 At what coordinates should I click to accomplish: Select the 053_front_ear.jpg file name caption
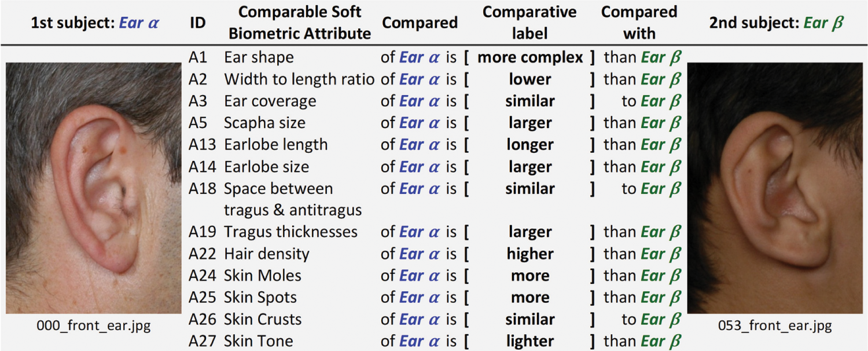[x=774, y=326]
